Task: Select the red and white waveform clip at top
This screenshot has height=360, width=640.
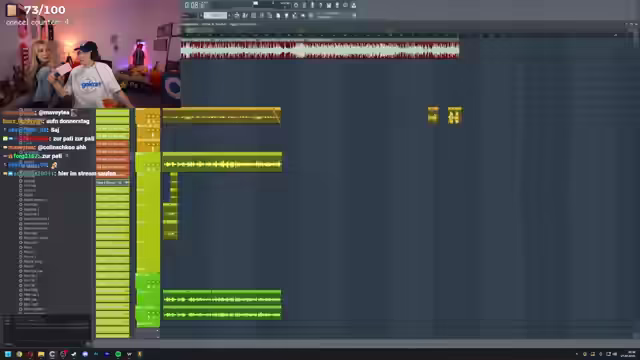Action: pyautogui.click(x=320, y=50)
